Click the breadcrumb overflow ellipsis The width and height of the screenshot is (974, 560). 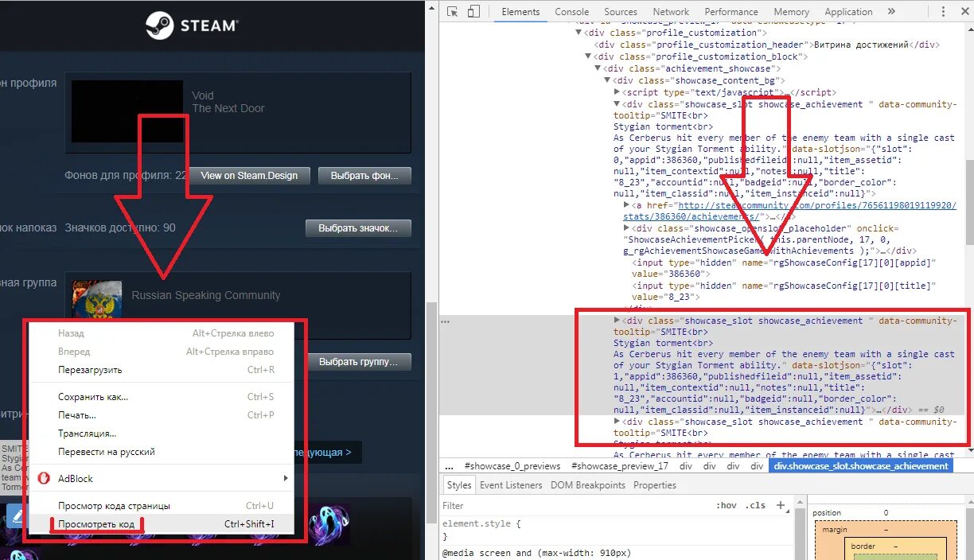(x=449, y=466)
